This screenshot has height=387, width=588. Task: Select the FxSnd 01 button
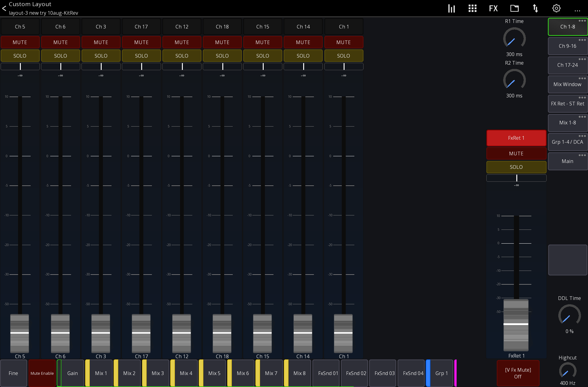click(x=326, y=373)
